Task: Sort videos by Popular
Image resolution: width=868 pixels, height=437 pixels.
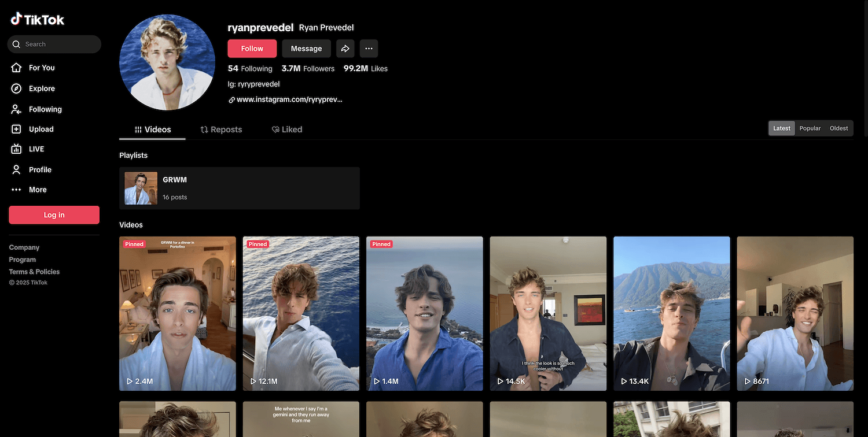Action: (810, 128)
